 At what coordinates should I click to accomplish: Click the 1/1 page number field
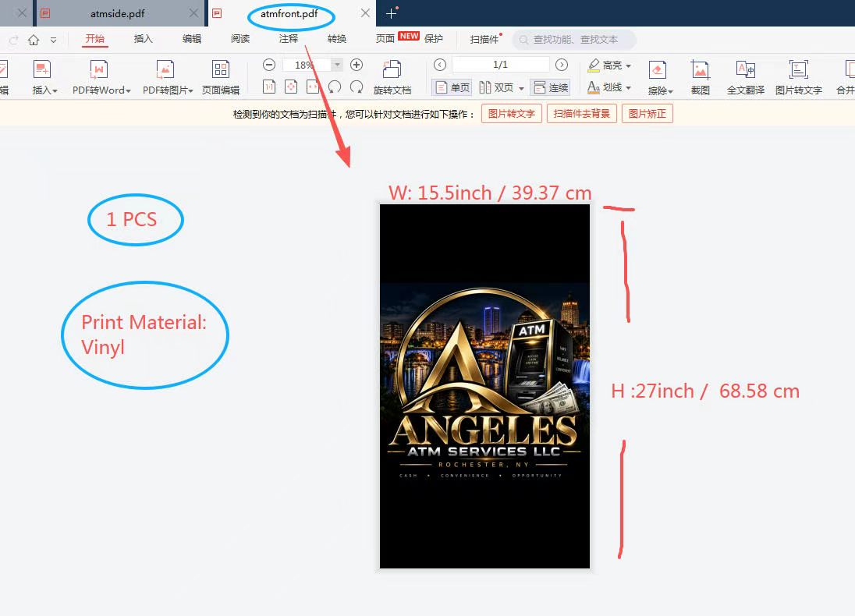click(501, 65)
